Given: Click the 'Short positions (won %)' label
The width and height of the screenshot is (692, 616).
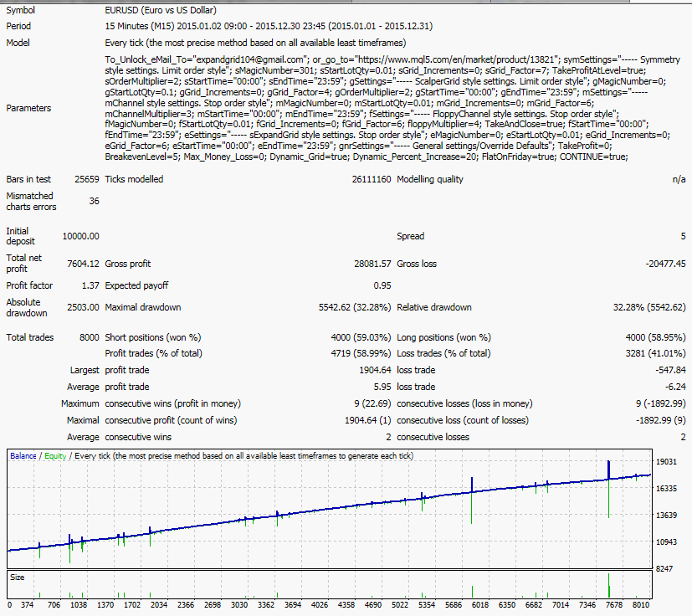Looking at the screenshot, I should 152,337.
